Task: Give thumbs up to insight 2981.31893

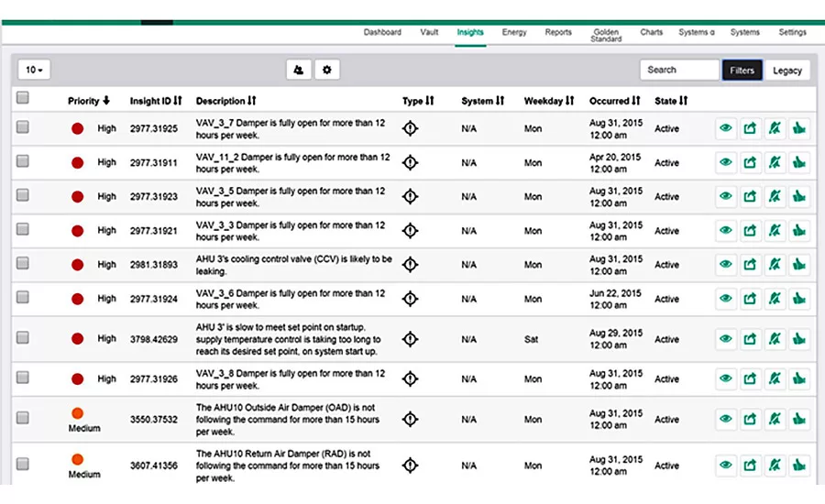Action: (799, 265)
